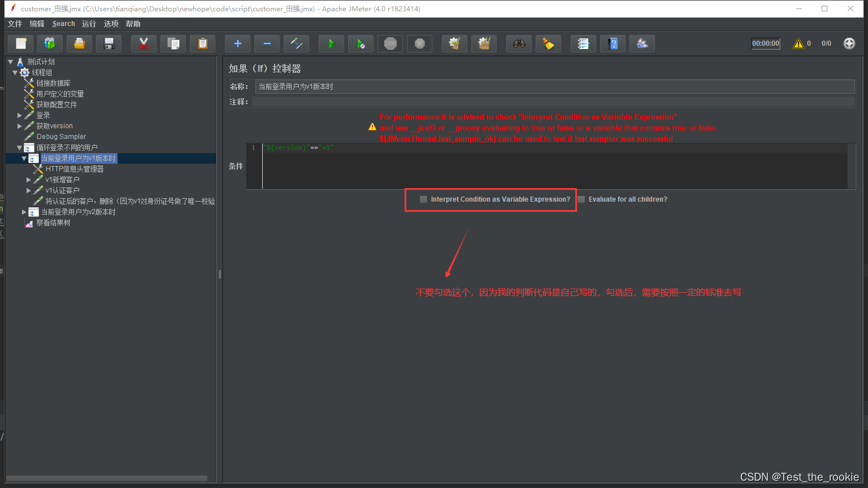The height and width of the screenshot is (488, 868).
Task: Click the Open file folder icon
Action: [80, 43]
